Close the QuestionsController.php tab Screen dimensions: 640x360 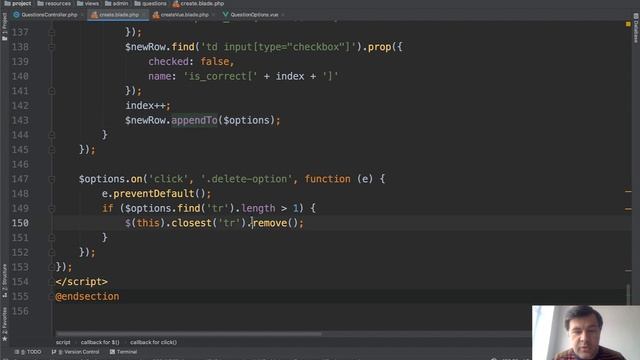pyautogui.click(x=82, y=15)
